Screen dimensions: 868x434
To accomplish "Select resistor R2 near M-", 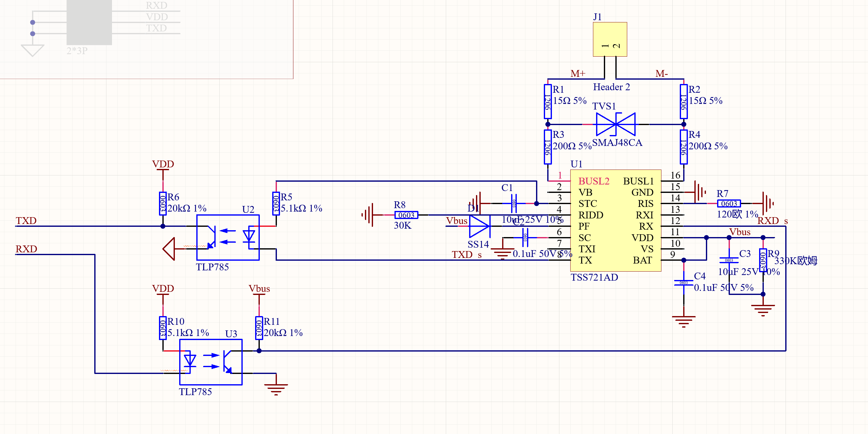I will pos(683,101).
